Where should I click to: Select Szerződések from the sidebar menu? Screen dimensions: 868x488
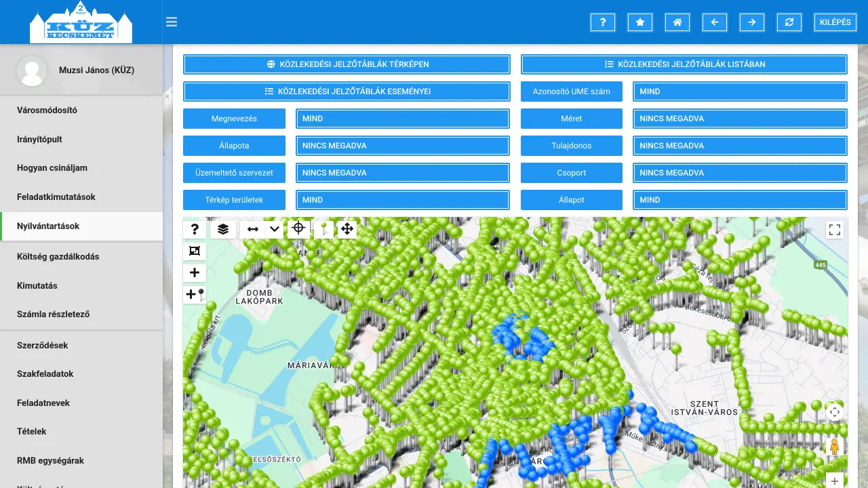pos(43,345)
